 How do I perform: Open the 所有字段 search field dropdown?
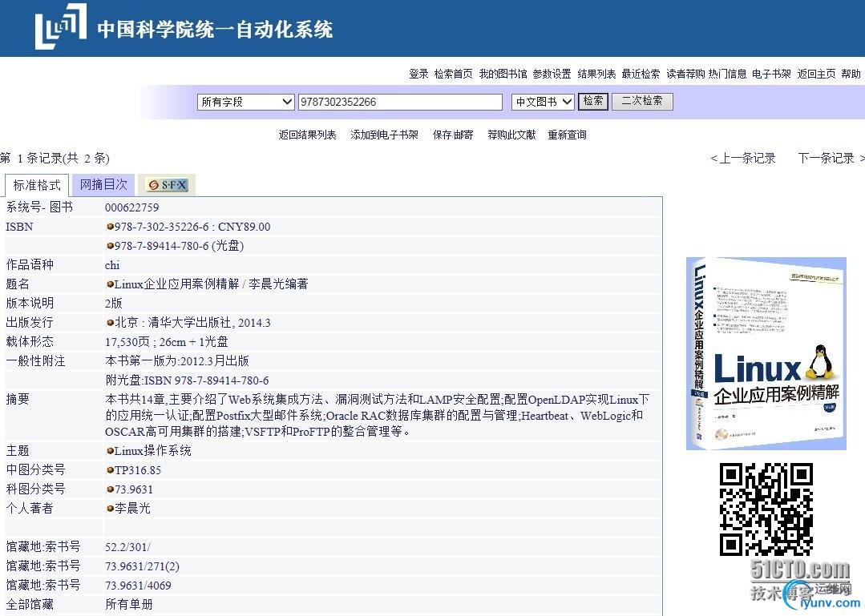[x=245, y=102]
